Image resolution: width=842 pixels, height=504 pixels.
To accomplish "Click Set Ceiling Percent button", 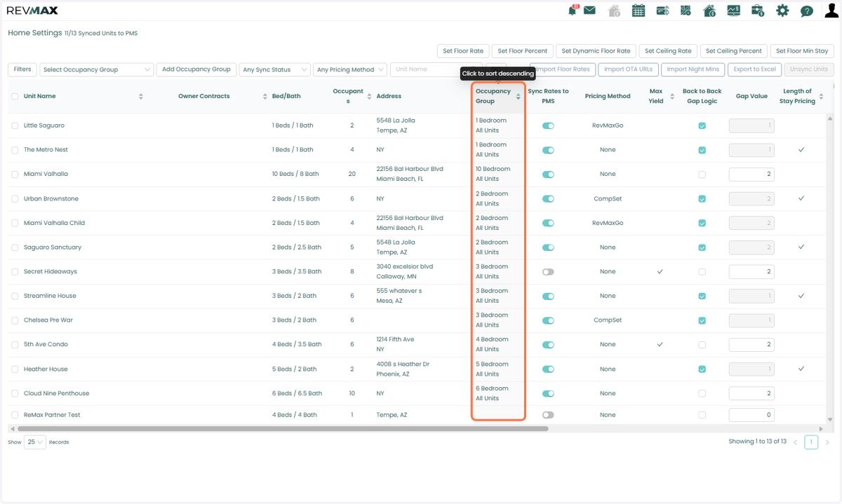I will (733, 51).
